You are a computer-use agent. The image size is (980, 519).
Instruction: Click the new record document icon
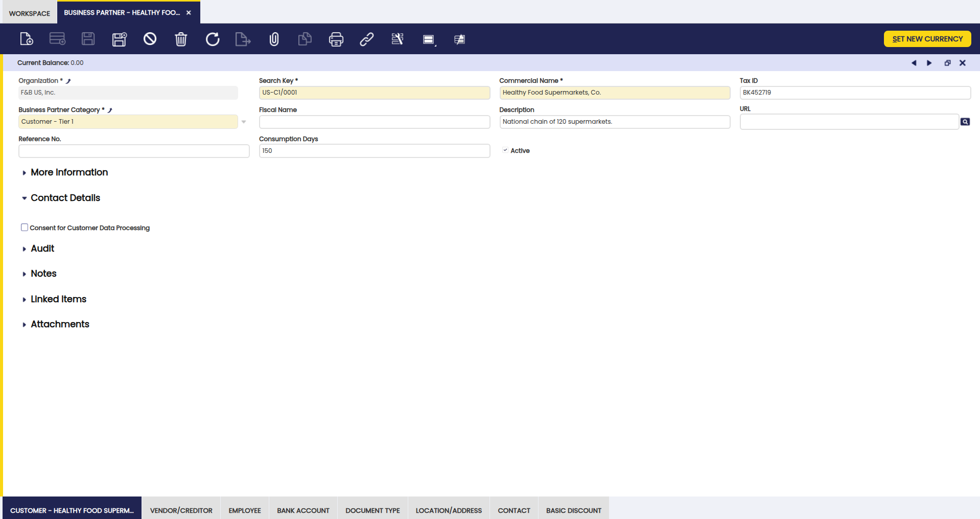click(27, 39)
